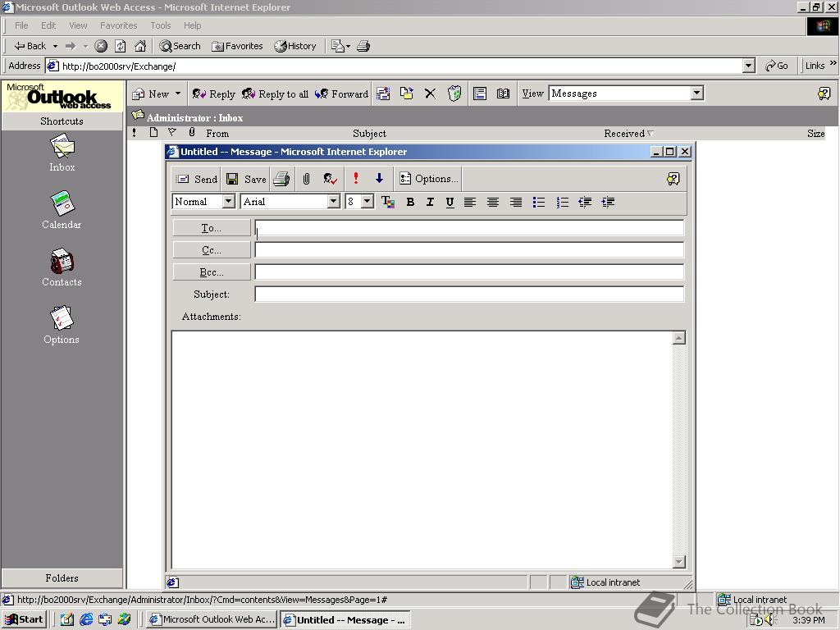Toggle bold formatting
The image size is (840, 630).
pos(410,202)
